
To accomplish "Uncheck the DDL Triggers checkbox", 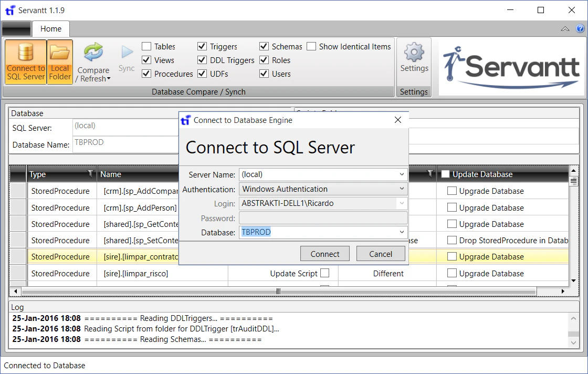I will coord(202,60).
